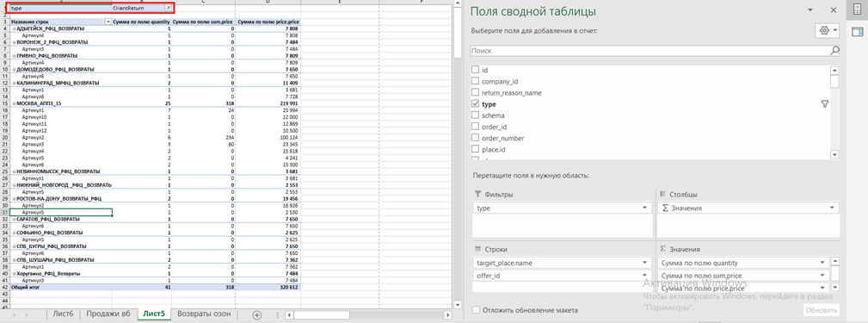Untick the type field checkbox

click(475, 104)
